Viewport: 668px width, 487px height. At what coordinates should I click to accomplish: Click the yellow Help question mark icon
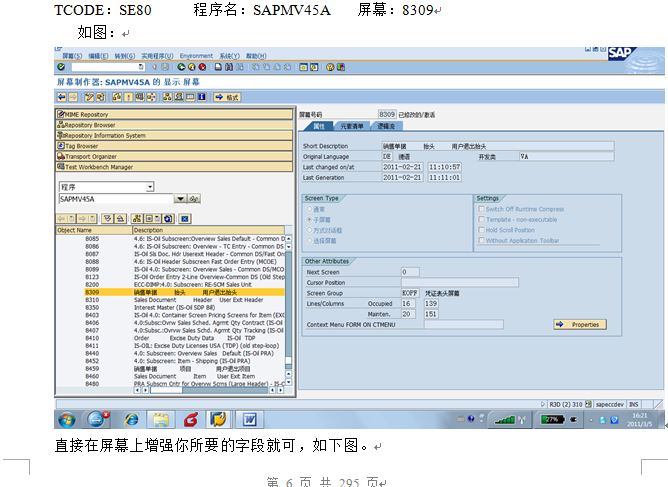(x=330, y=67)
